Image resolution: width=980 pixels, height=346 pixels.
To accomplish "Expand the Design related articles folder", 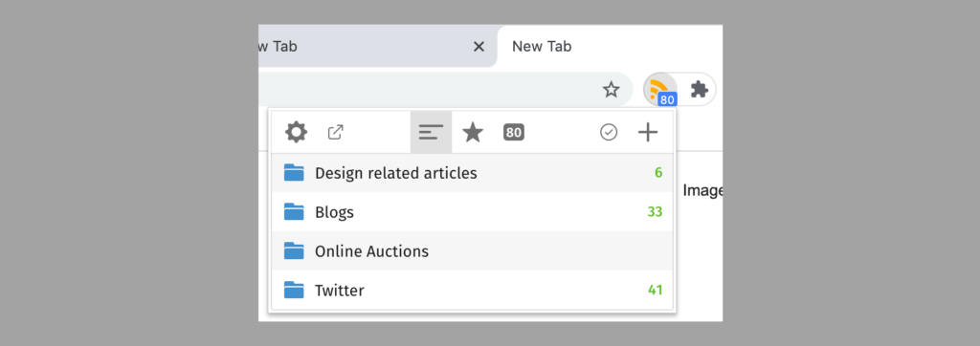I will click(473, 173).
